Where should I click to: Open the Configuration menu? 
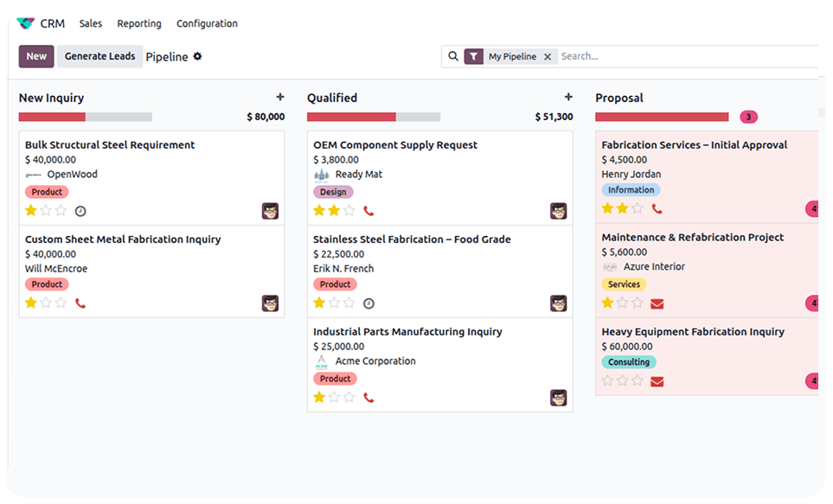[208, 23]
